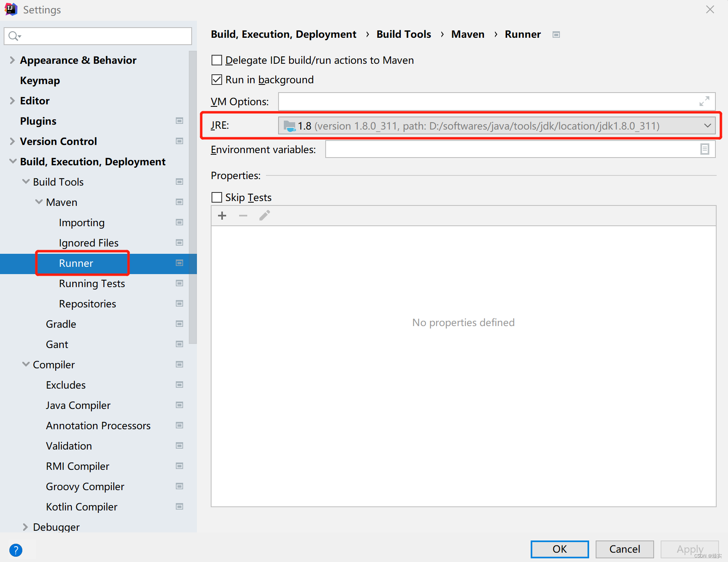Click into the VM Options field
728x562 pixels.
[497, 102]
